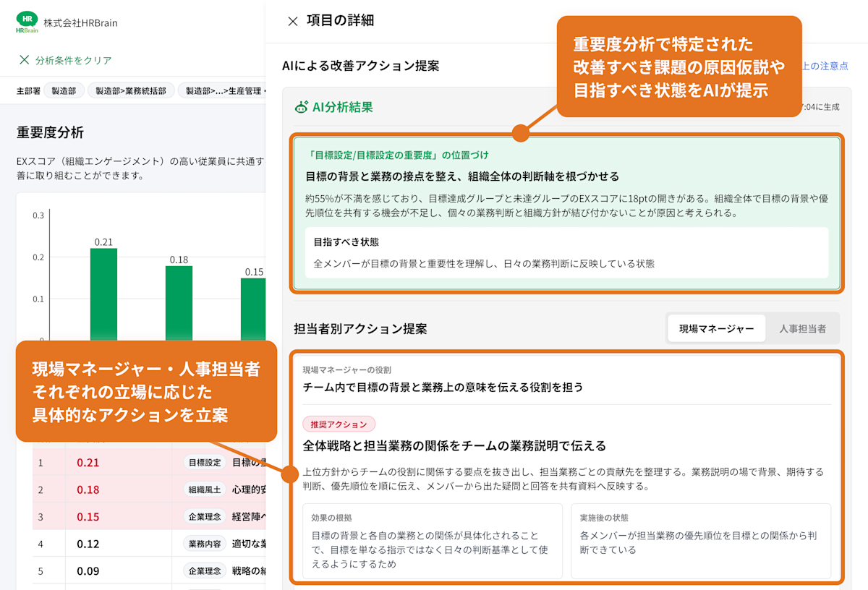The image size is (868, 590).
Task: Click the AI robot icon next to AI分析結果
Action: [302, 107]
